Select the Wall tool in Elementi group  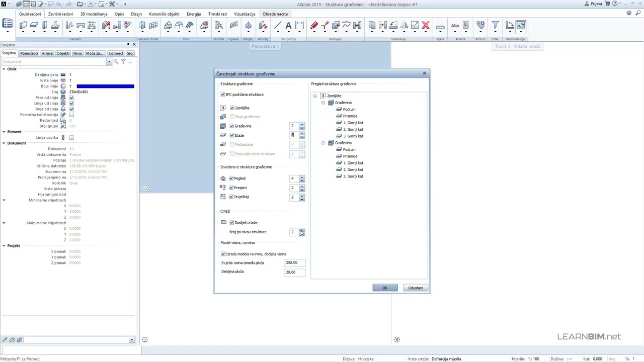pos(23,25)
